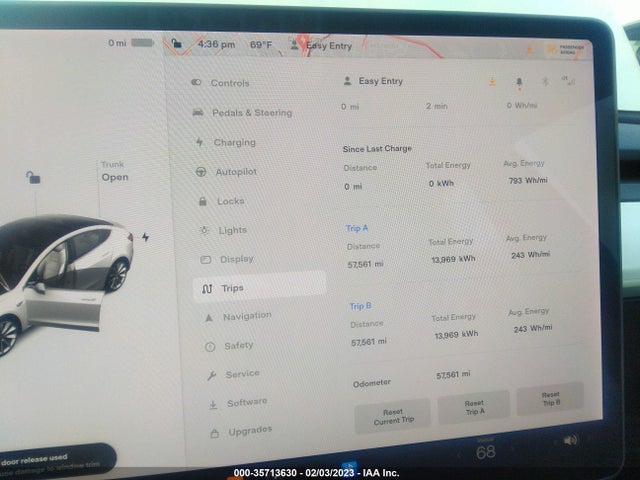Image resolution: width=640 pixels, height=480 pixels.
Task: Click the screen icon beside Display
Action: (x=205, y=260)
